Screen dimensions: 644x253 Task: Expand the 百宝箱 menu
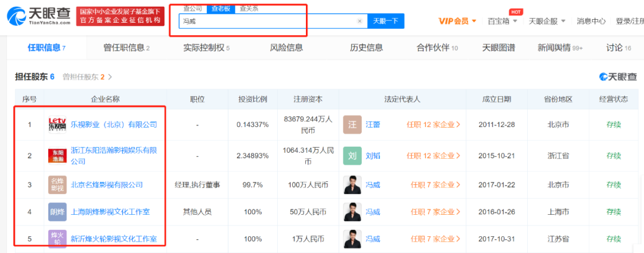tap(502, 21)
